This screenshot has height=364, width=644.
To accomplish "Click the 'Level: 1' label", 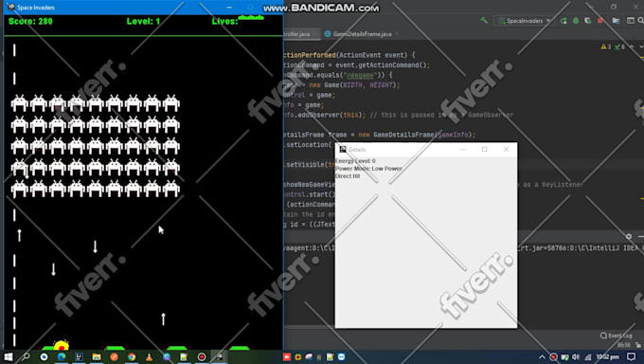I will (143, 22).
